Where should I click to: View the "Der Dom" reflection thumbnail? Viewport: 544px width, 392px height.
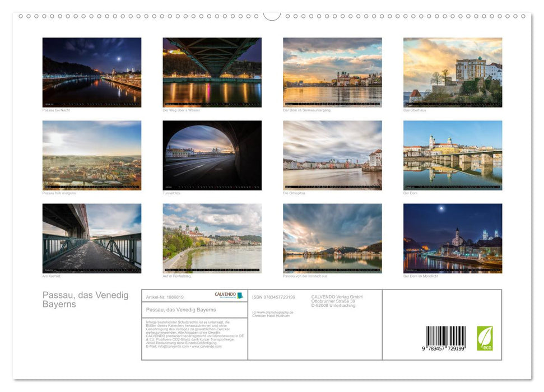(x=452, y=155)
